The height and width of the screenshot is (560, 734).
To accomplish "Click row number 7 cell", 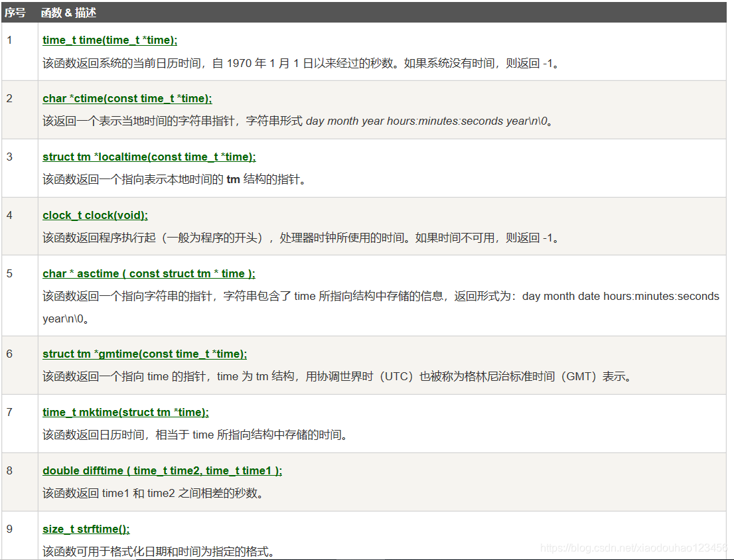I will (20, 424).
